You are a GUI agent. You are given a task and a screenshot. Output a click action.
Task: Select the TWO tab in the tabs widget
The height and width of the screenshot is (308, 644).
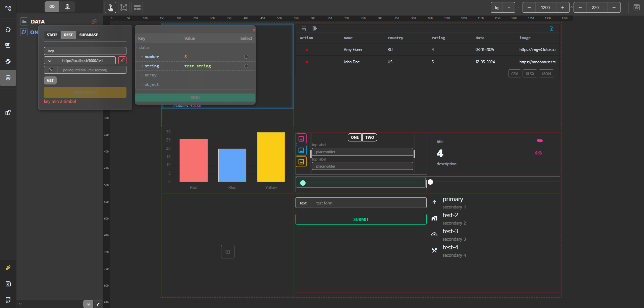pyautogui.click(x=369, y=137)
